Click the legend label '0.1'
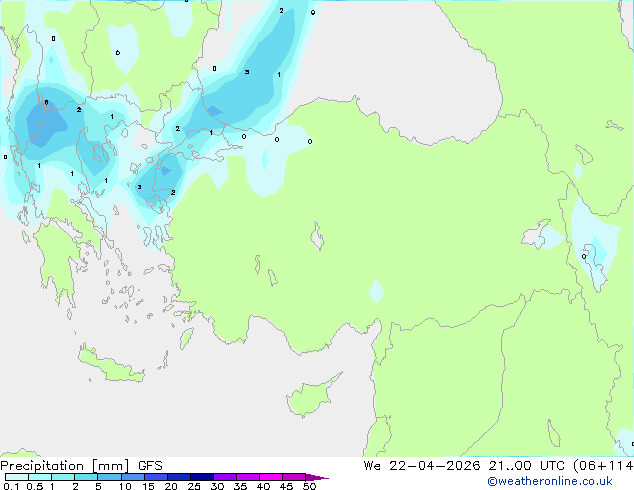This screenshot has height=490, width=634. coord(11,486)
